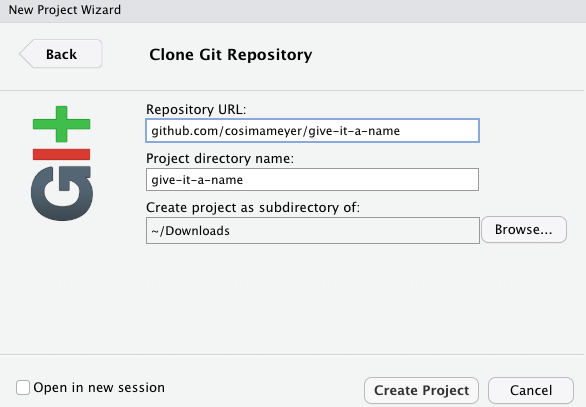Click the Clone Git Repository heading
This screenshot has height=407, width=586.
(231, 55)
